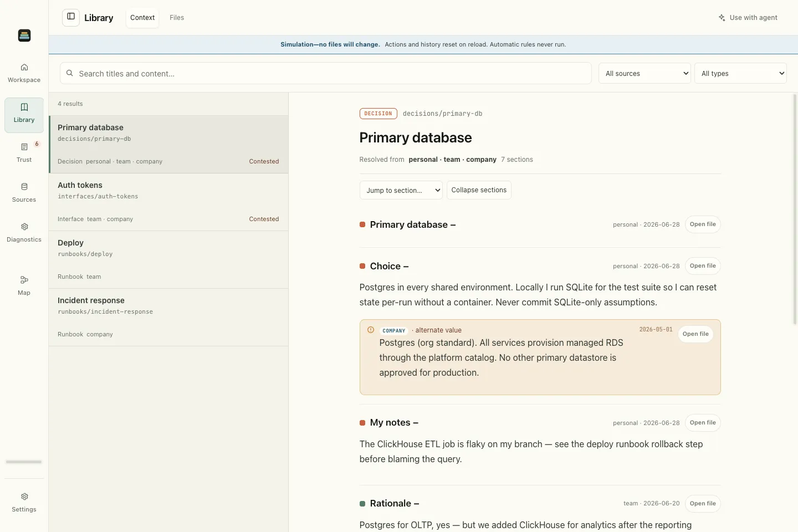Collapse the Choice – section heading

click(389, 266)
